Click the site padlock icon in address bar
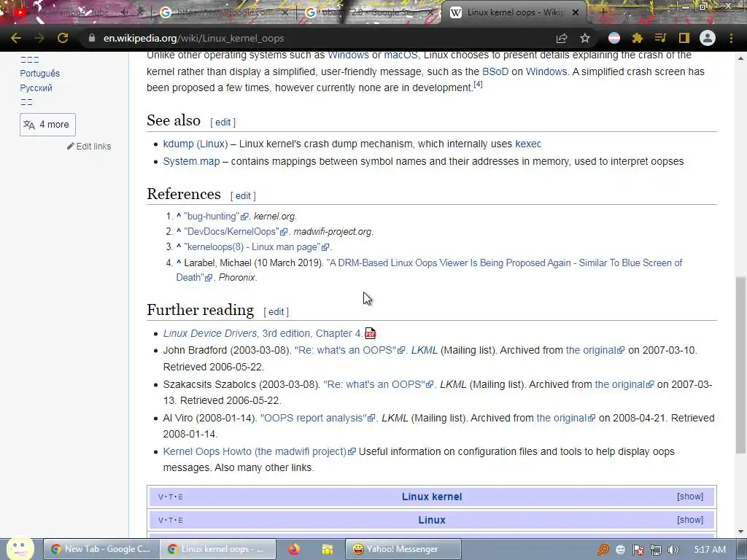747x560 pixels. (x=92, y=38)
